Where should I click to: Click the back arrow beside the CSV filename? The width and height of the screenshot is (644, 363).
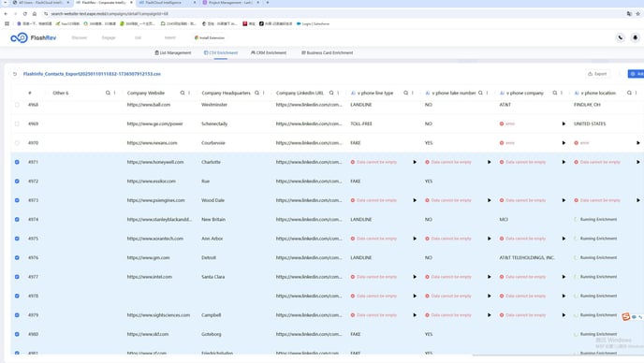15,74
